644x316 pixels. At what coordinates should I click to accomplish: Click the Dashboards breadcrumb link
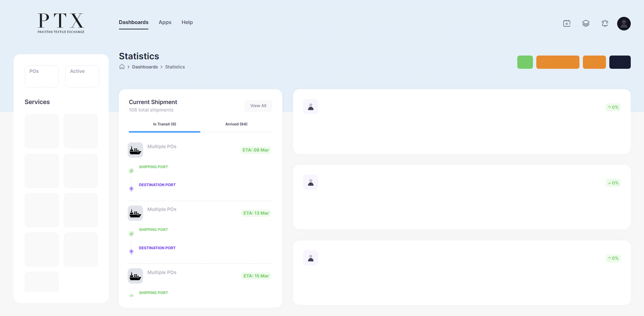[145, 67]
